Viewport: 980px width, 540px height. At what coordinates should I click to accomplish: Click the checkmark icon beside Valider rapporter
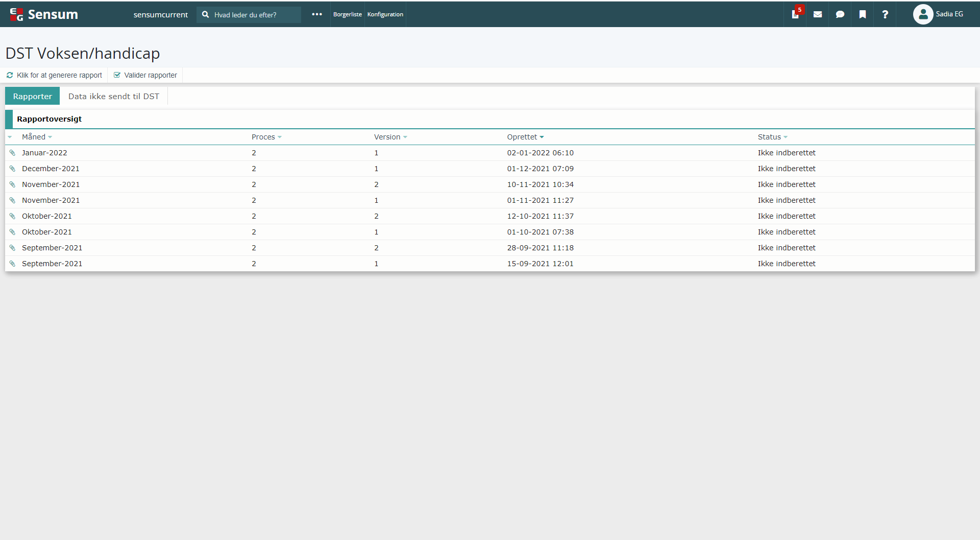117,75
